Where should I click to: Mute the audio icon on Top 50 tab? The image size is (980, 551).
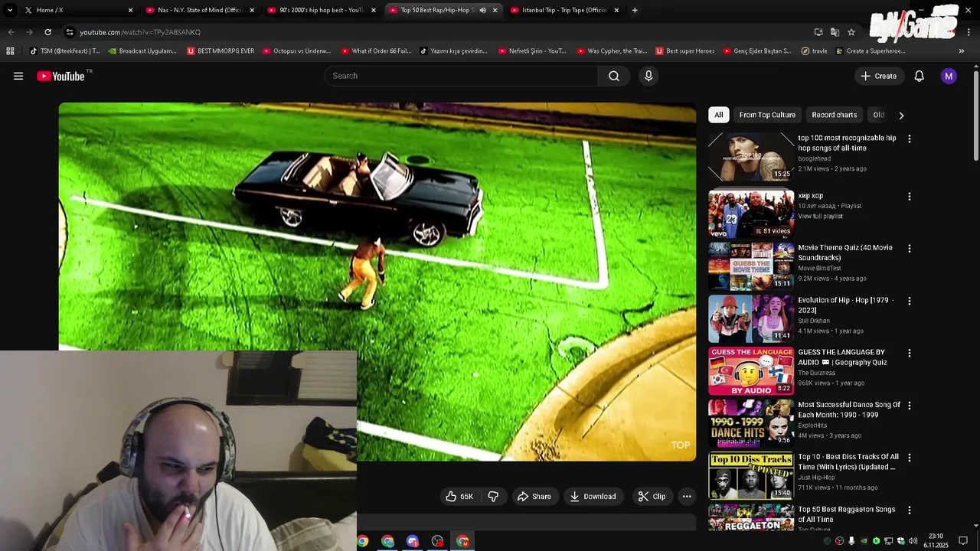[x=482, y=10]
